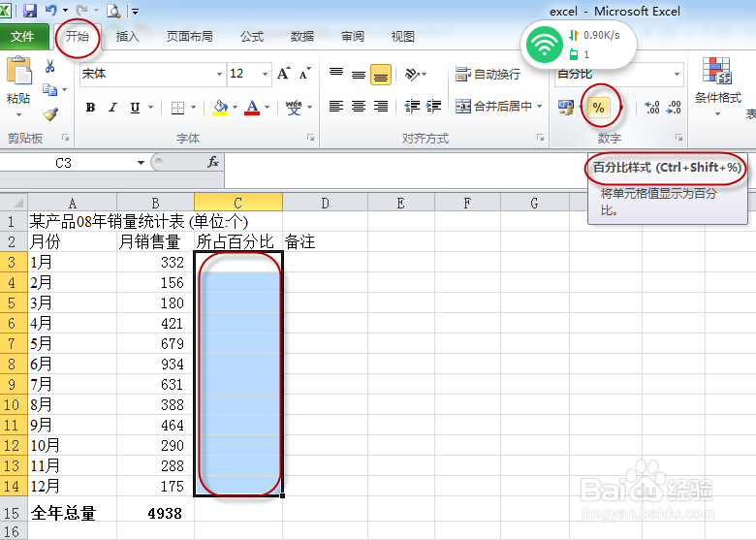Toggle underline formatting

coord(135,107)
